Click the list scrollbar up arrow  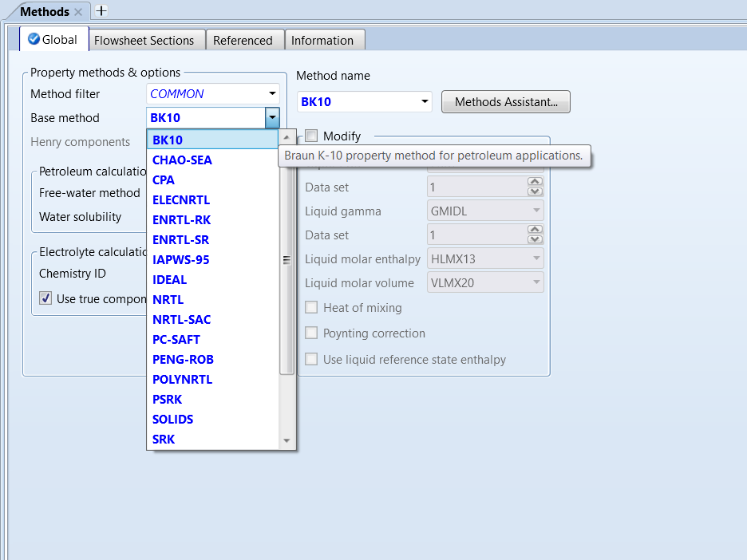287,137
